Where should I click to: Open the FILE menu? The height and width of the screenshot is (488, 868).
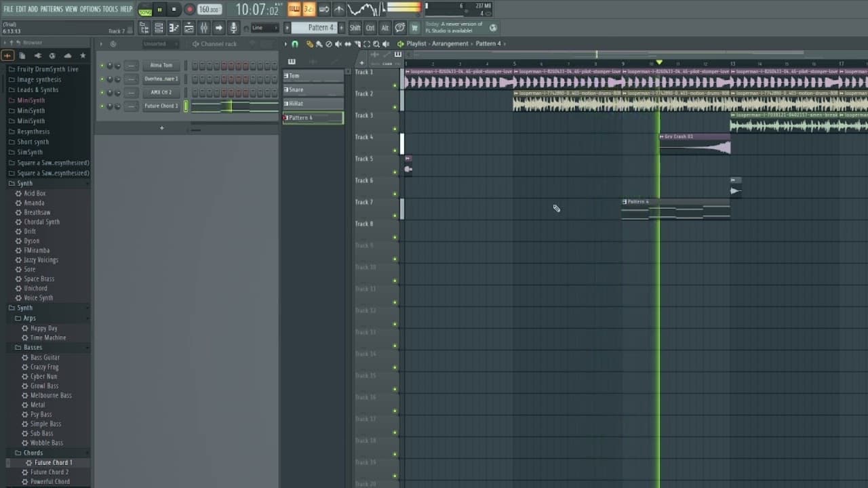click(8, 9)
